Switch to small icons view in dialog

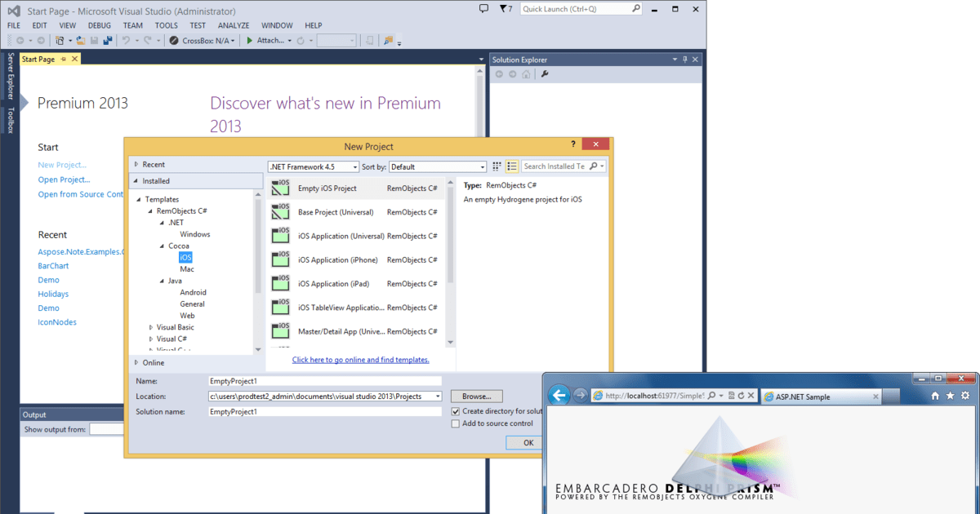[x=496, y=166]
